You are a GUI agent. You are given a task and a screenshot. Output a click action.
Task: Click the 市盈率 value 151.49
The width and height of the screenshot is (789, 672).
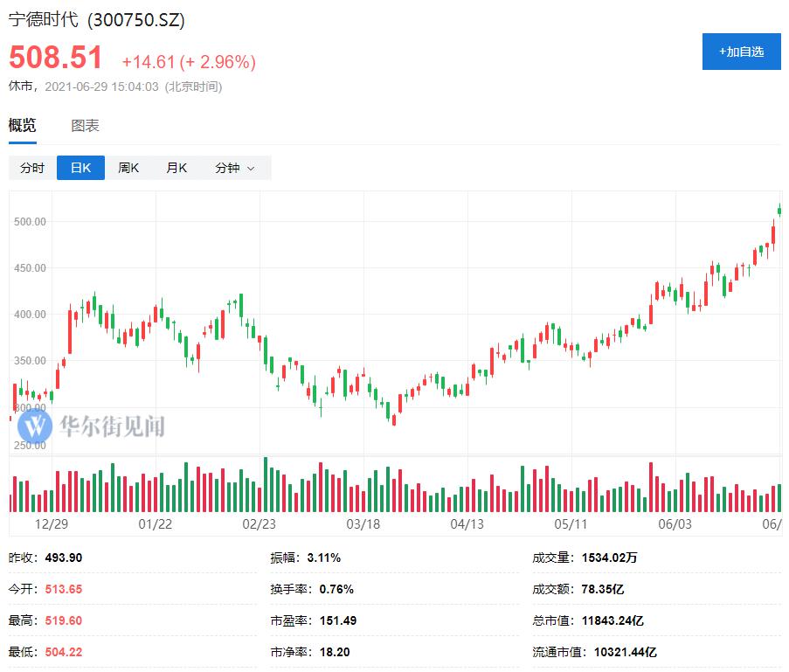click(x=338, y=620)
